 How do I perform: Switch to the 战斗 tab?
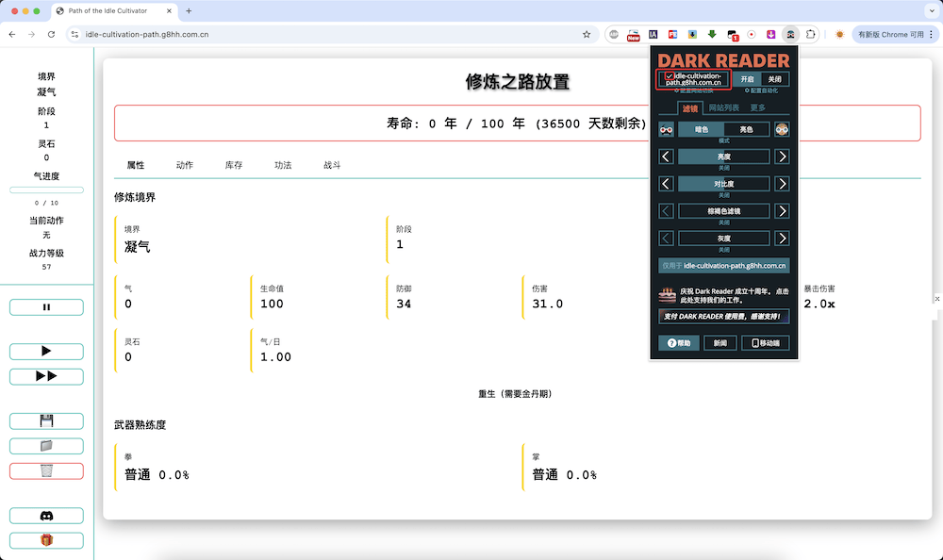pos(332,165)
